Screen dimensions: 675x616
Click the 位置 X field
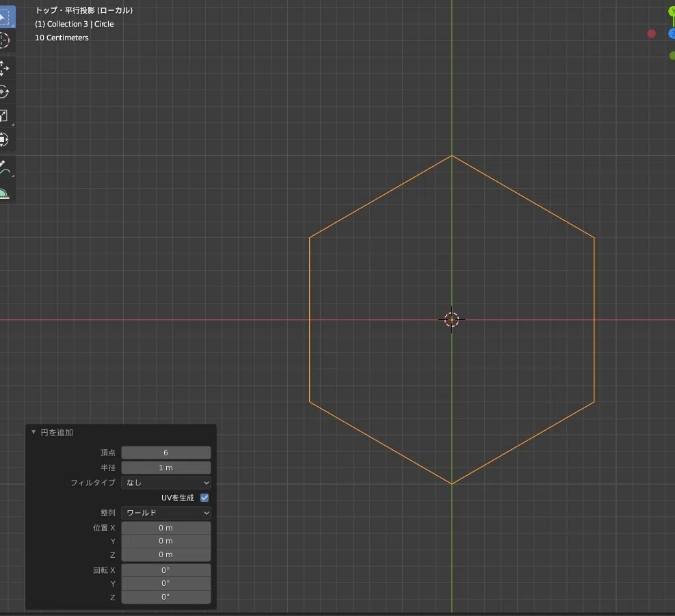click(x=166, y=528)
